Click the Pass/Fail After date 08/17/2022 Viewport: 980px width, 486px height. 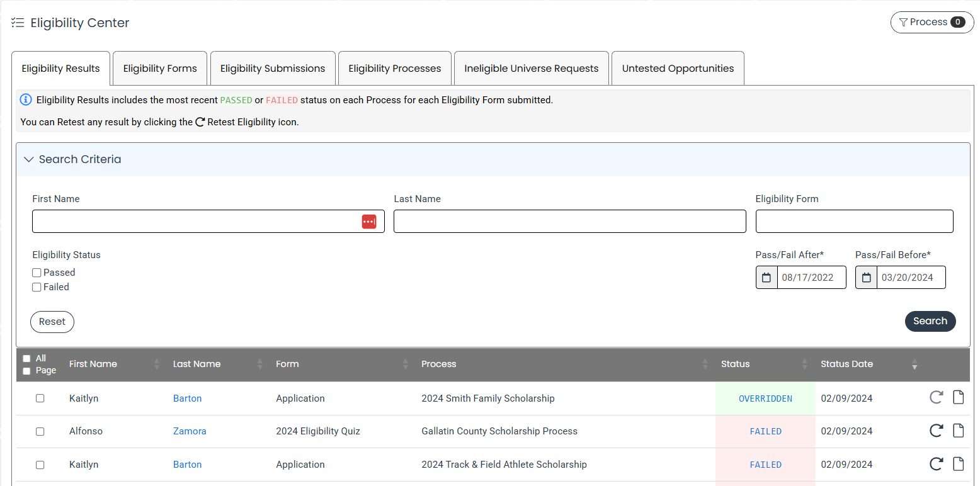tap(811, 278)
